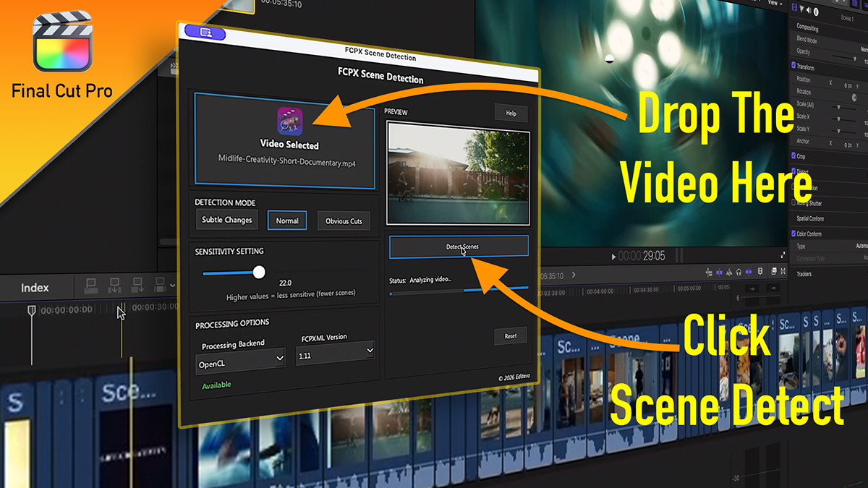Viewport: 868px width, 488px height.
Task: Click the purple app icon atop the Scene Detection window
Action: 205,33
